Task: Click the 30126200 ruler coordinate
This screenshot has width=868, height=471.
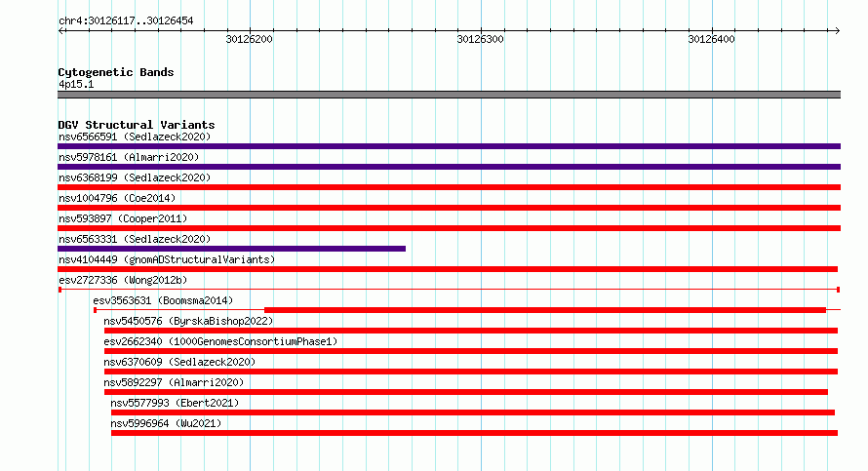Action: click(249, 39)
